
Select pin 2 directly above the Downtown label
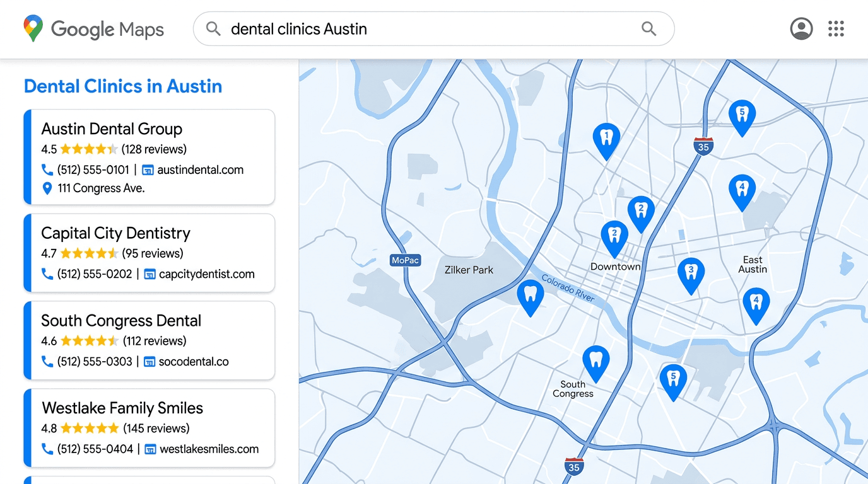pos(614,239)
